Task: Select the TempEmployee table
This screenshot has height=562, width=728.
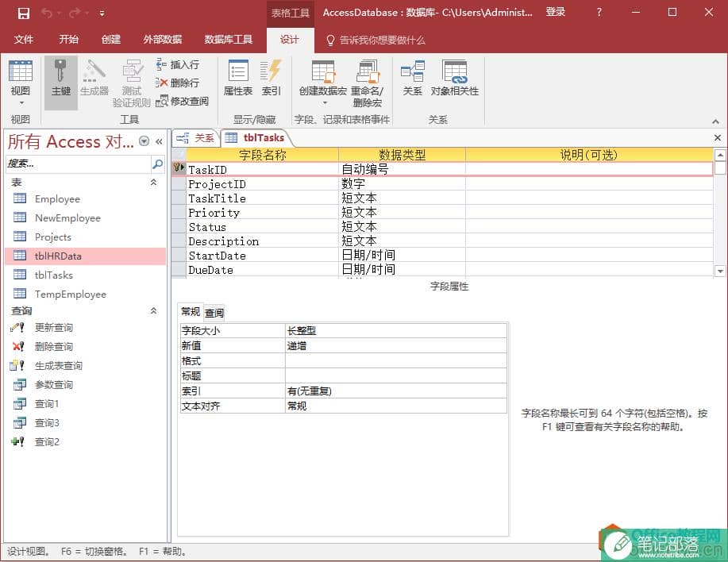Action: [x=86, y=294]
